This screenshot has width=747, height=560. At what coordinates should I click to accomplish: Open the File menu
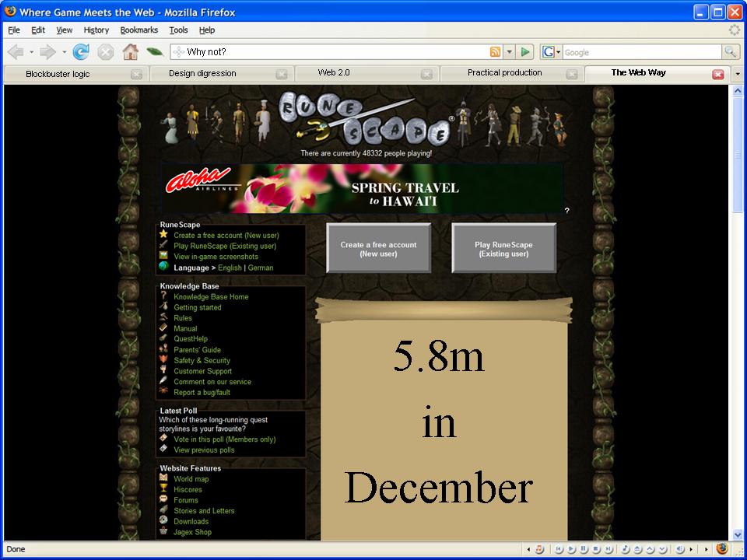click(14, 30)
